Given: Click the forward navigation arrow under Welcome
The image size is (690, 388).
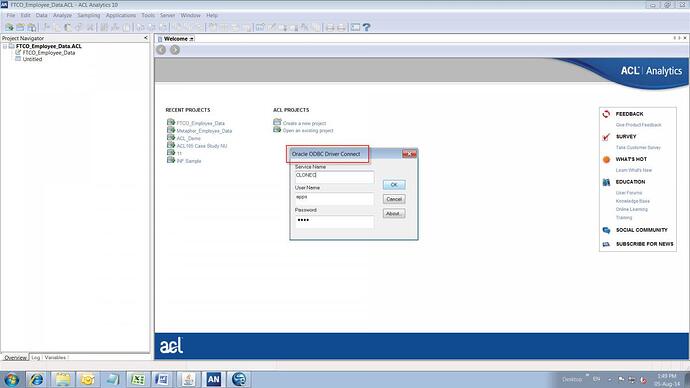Looking at the screenshot, I should coord(175,50).
